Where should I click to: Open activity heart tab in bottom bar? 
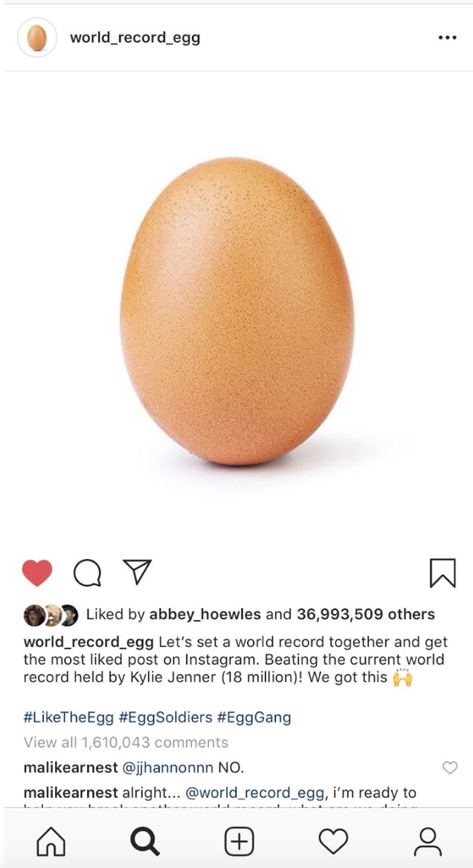[x=334, y=842]
